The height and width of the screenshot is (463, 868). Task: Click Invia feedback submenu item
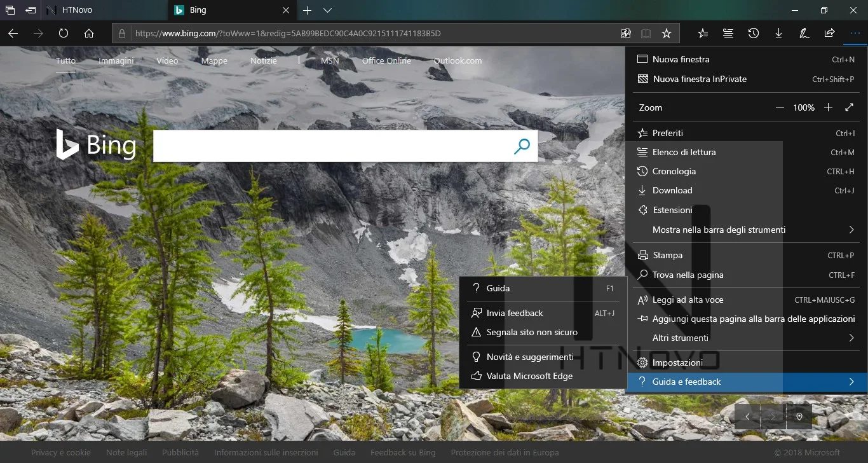[543, 313]
